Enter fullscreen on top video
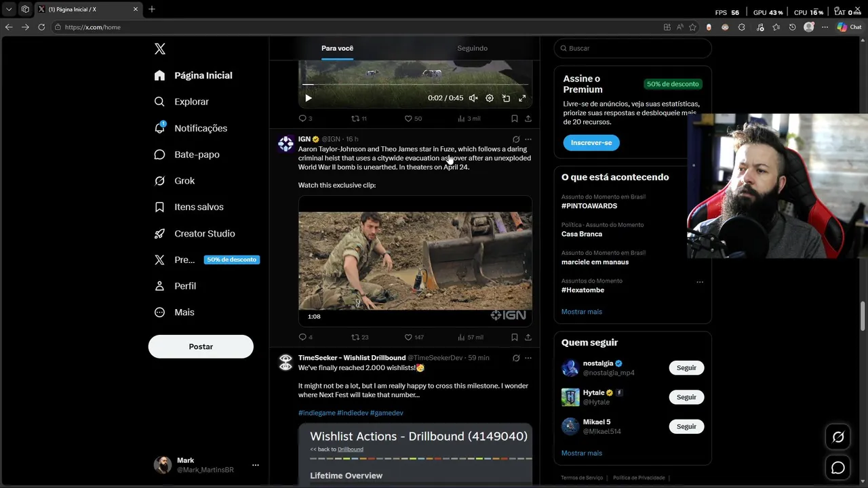 (x=522, y=98)
